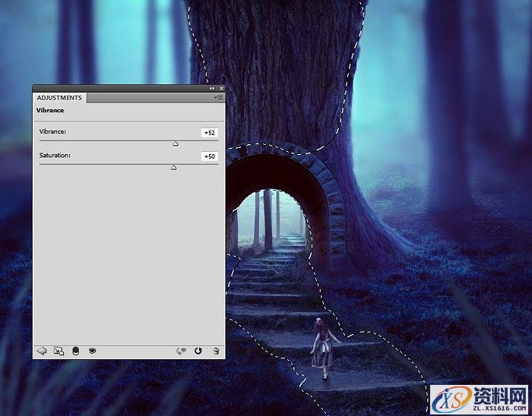Switch panel to expanded view icon
Image resolution: width=532 pixels, height=416 pixels.
[x=59, y=351]
